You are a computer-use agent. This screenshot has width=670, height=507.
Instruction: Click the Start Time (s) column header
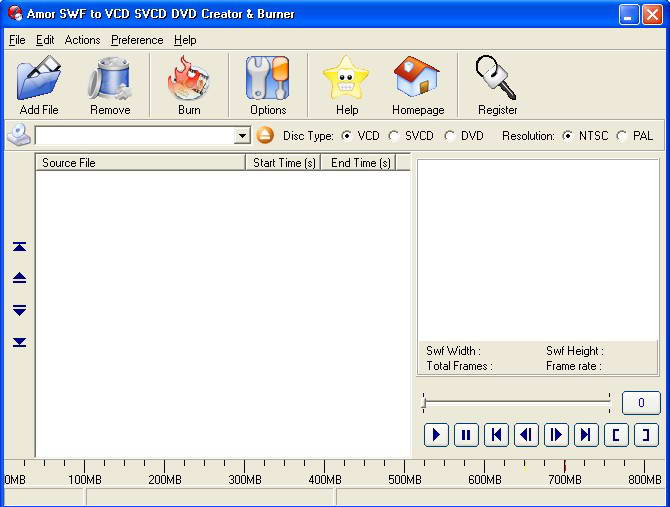(283, 163)
